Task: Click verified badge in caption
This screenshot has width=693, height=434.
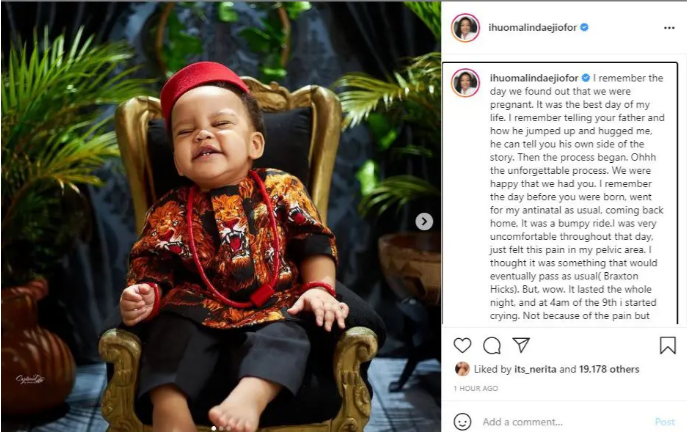Action: 586,78
